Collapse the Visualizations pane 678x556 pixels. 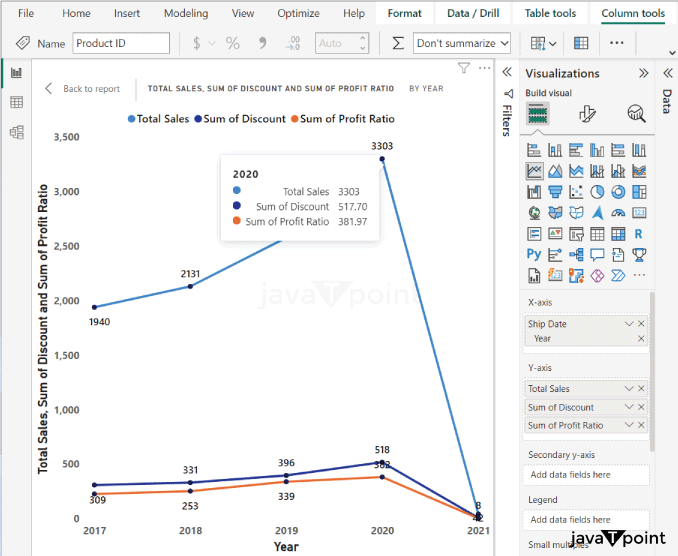click(x=643, y=73)
